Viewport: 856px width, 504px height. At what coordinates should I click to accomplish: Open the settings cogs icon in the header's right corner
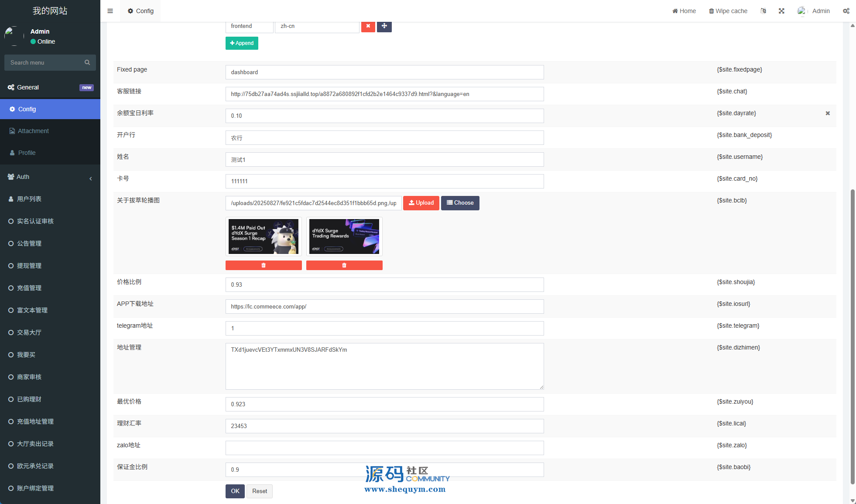click(846, 11)
